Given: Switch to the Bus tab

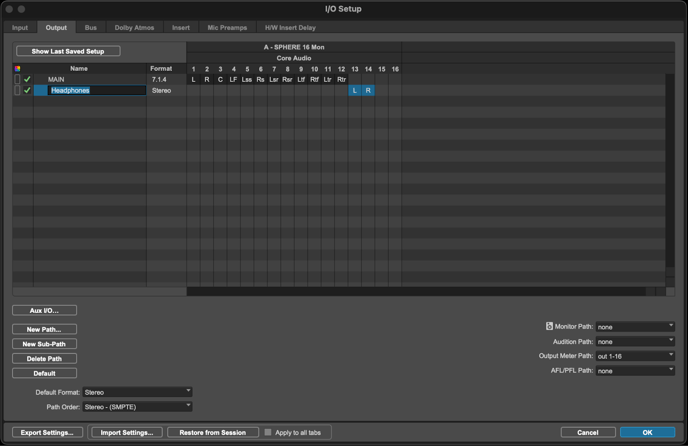Looking at the screenshot, I should pyautogui.click(x=91, y=28).
